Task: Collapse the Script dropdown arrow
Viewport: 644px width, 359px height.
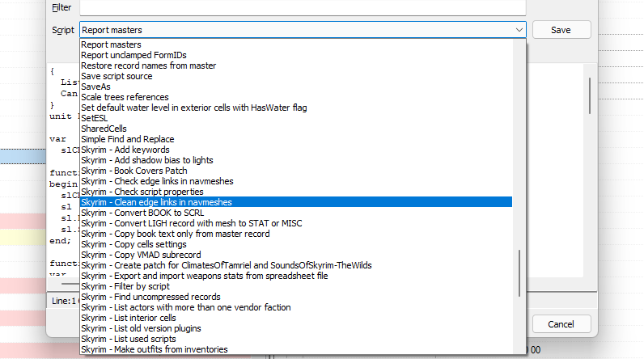Action: point(519,30)
